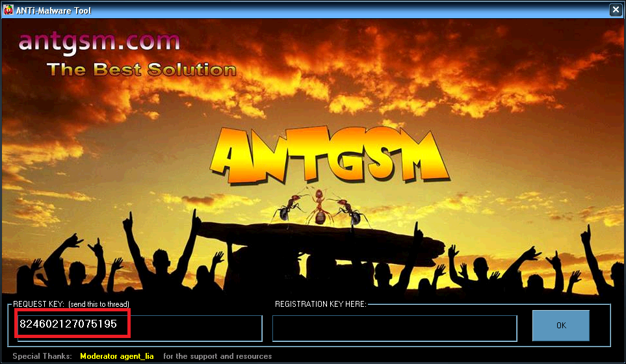The width and height of the screenshot is (626, 364).
Task: Click the registration key input field
Action: click(395, 328)
